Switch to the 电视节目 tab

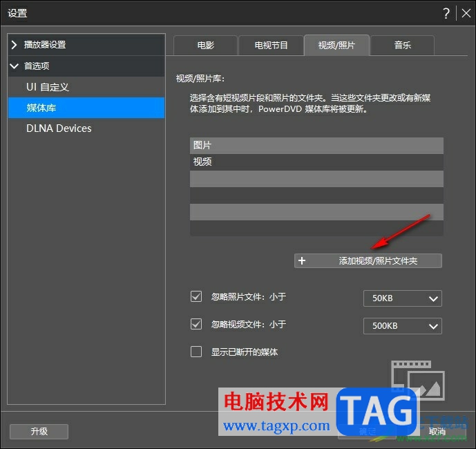pos(271,45)
